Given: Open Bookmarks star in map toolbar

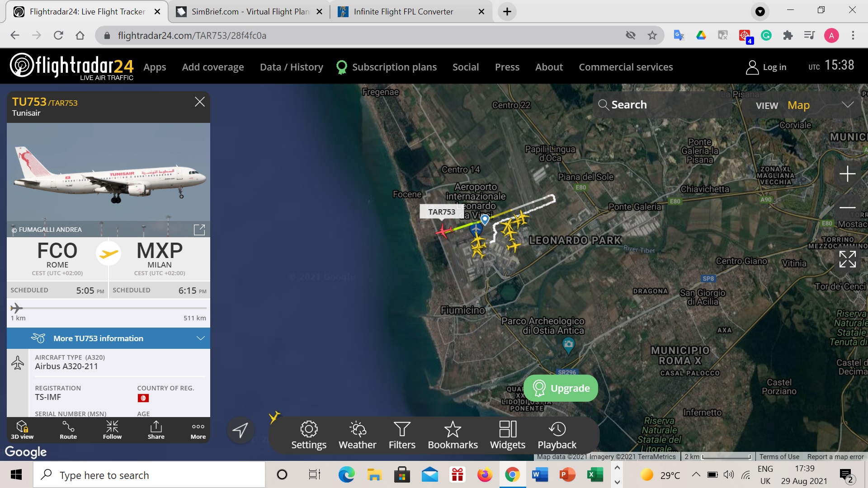Looking at the screenshot, I should tap(453, 435).
